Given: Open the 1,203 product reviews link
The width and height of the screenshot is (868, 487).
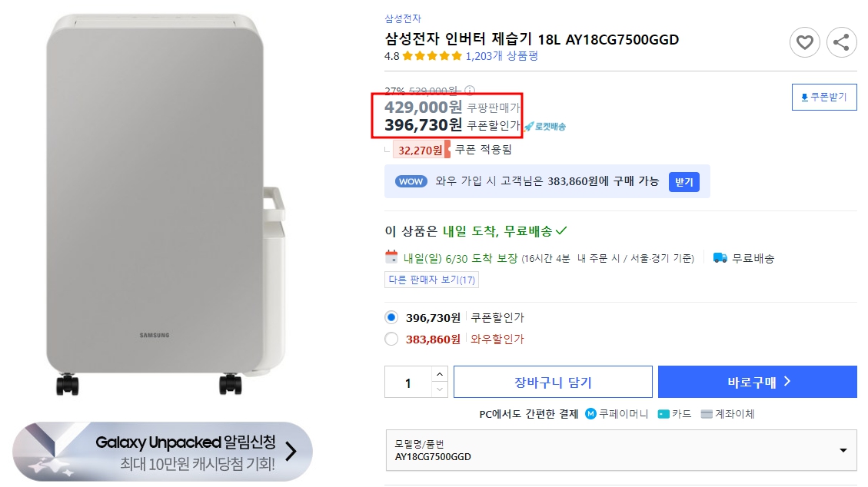Looking at the screenshot, I should click(x=501, y=56).
